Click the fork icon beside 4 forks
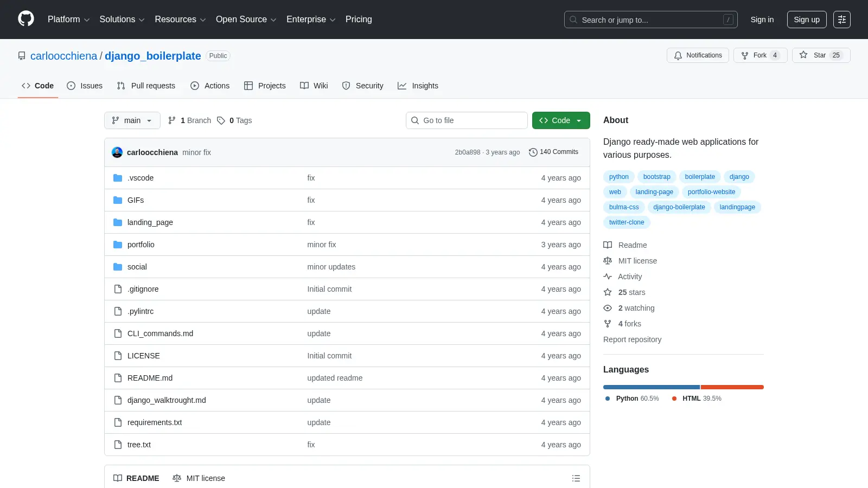Screen dimensions: 868x488 608,324
